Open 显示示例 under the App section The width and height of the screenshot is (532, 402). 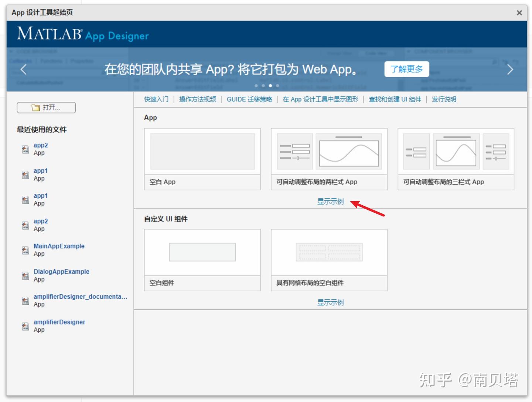(x=330, y=202)
